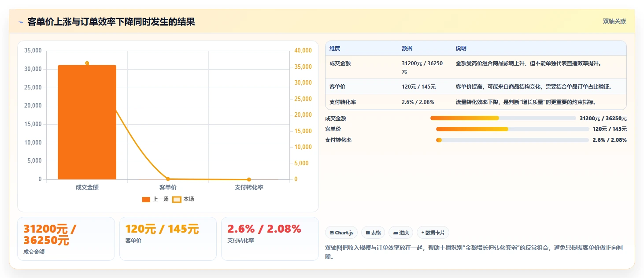Screen dimensions: 644x278
Task: Select the 表格 tag
Action: [373, 233]
